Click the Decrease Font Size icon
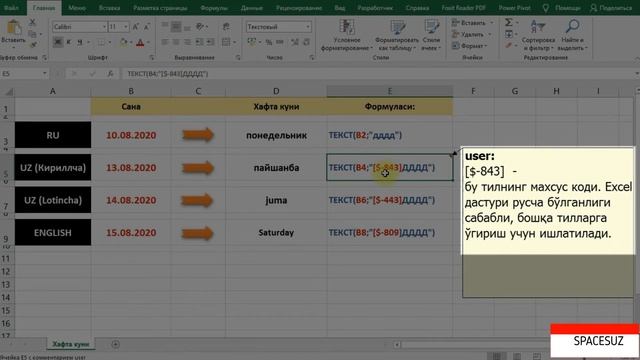640x360 pixels. tap(147, 27)
